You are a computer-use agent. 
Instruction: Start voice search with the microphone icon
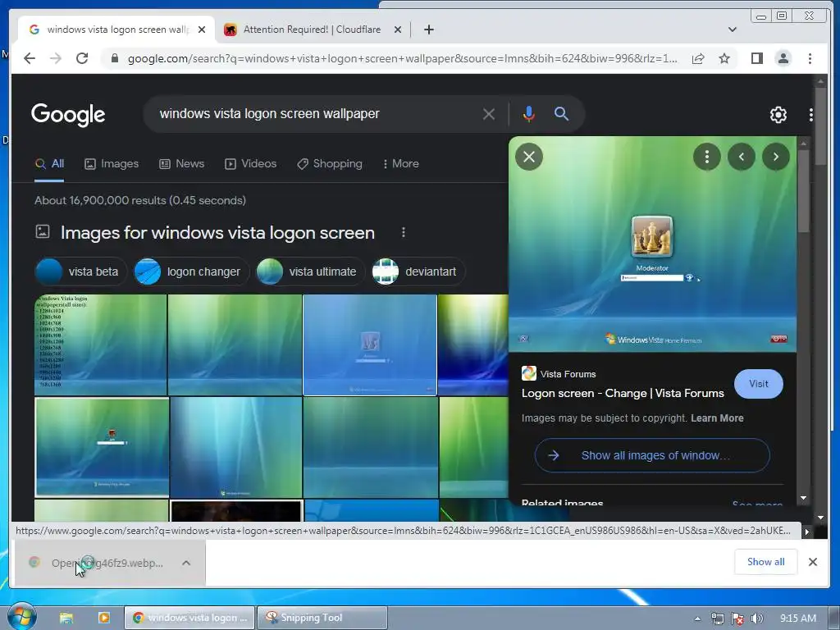529,113
